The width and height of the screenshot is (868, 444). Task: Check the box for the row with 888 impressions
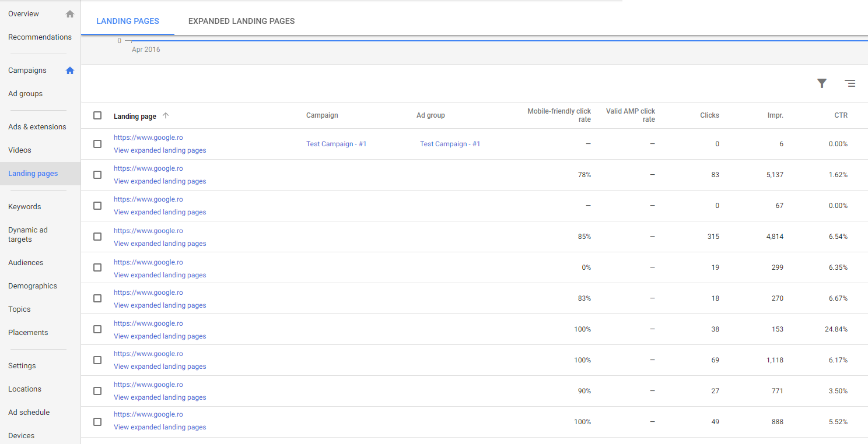tap(97, 422)
